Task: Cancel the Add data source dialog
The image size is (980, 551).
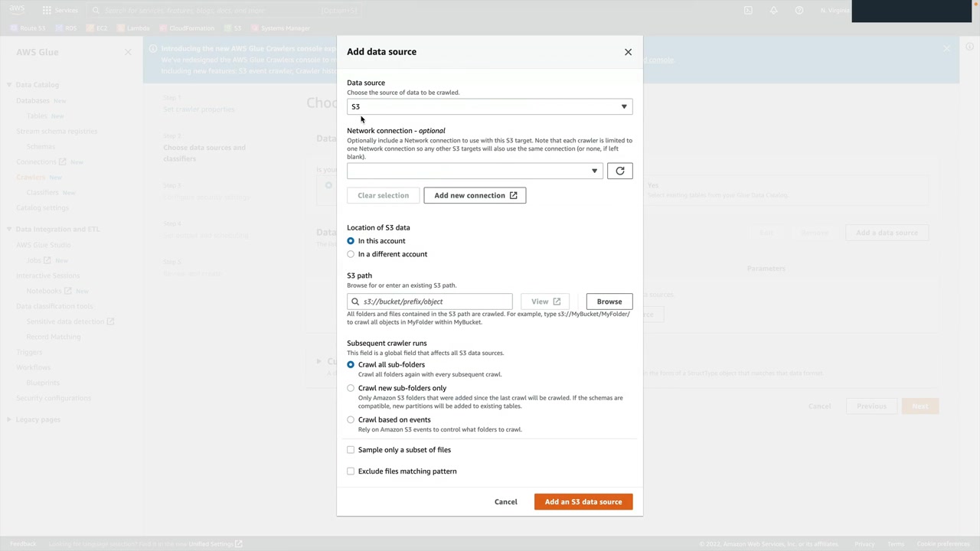Action: 506,502
